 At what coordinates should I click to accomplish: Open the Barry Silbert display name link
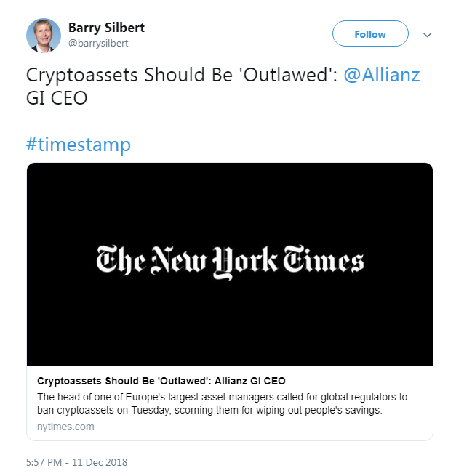point(106,28)
